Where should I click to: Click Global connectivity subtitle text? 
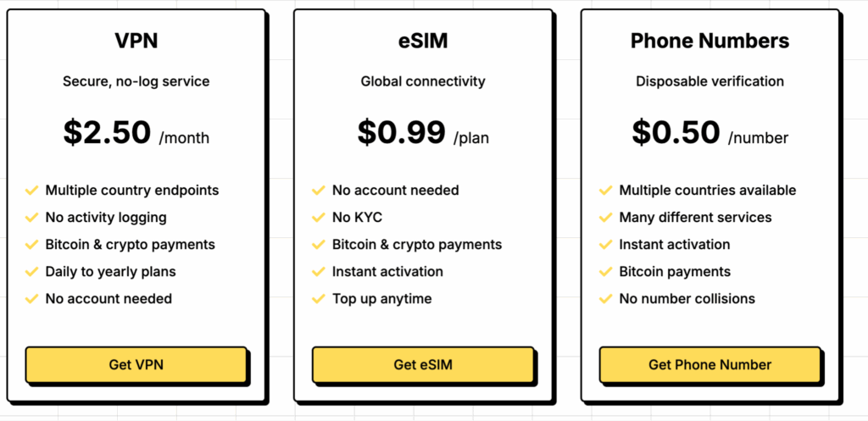(423, 82)
